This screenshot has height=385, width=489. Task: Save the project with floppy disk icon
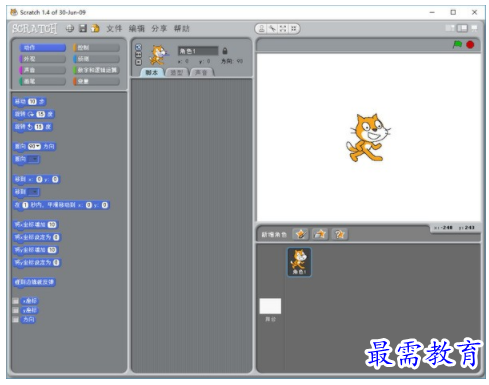coord(83,29)
